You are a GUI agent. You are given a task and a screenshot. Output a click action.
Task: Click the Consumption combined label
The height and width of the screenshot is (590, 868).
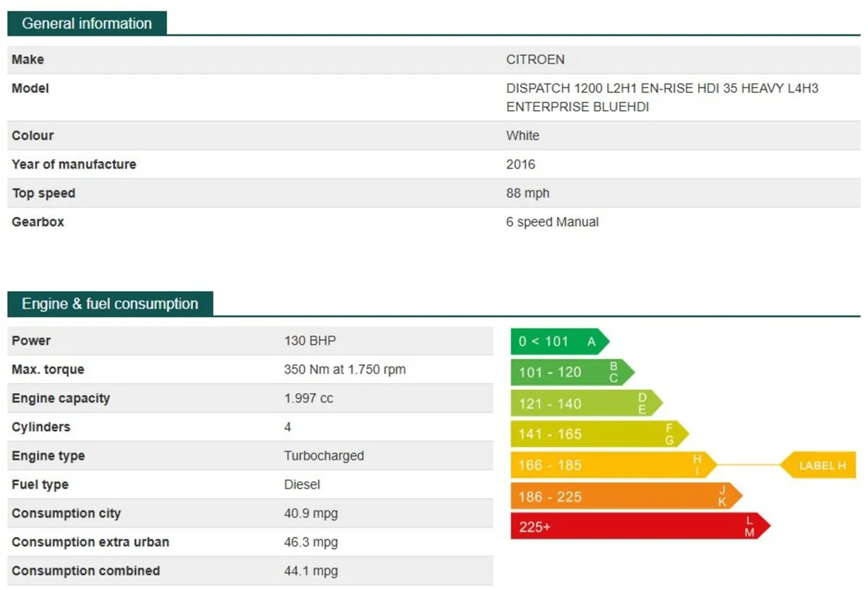point(85,570)
